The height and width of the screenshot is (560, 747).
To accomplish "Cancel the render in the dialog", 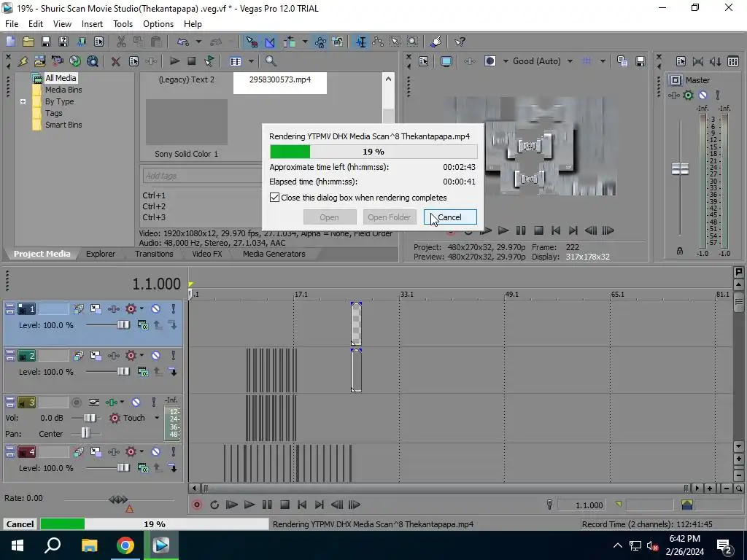I will tap(450, 217).
